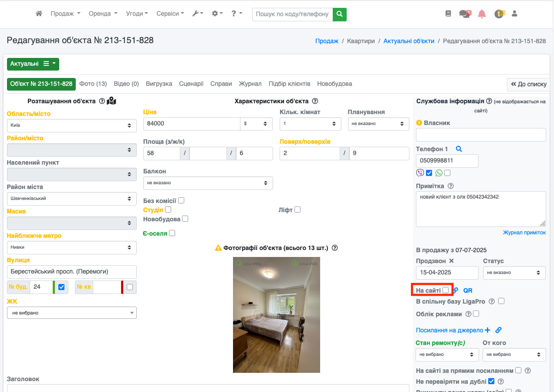Open map icon next to Розташування об'єкта
The image size is (554, 392).
(x=111, y=101)
